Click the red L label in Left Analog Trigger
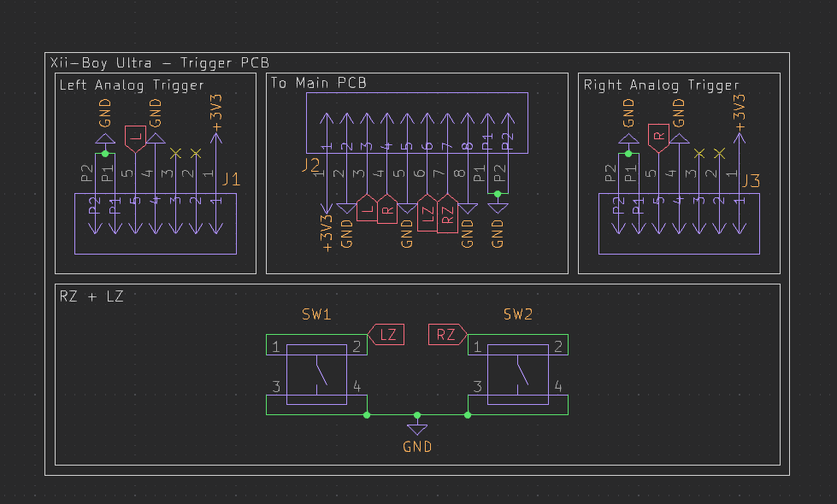The width and height of the screenshot is (837, 504). coord(136,138)
